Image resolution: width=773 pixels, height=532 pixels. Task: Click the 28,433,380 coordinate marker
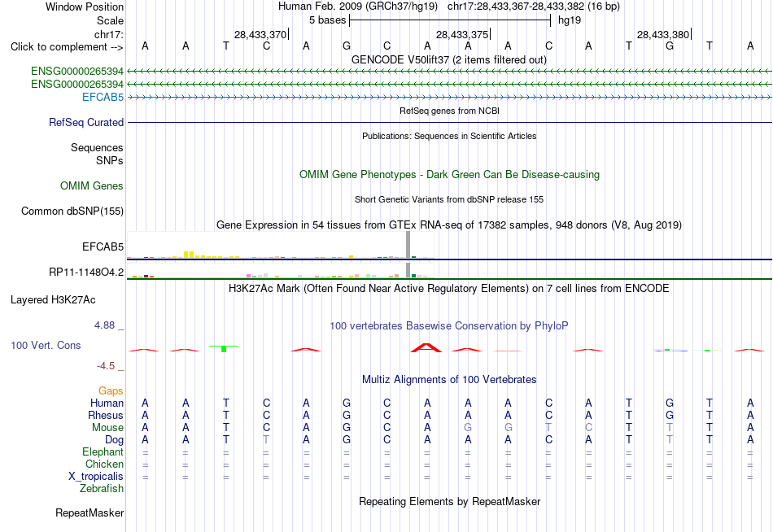click(x=664, y=34)
